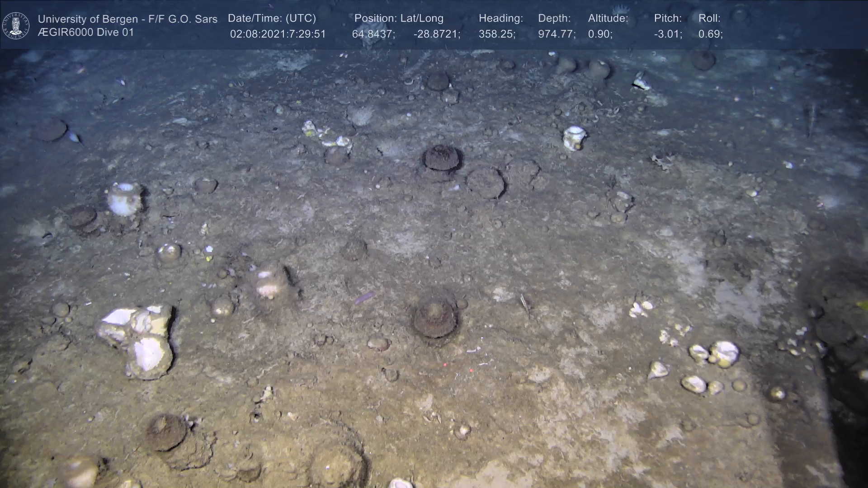Screen dimensions: 868x488
Task: Select the depth reading 974.77
Action: (557, 34)
